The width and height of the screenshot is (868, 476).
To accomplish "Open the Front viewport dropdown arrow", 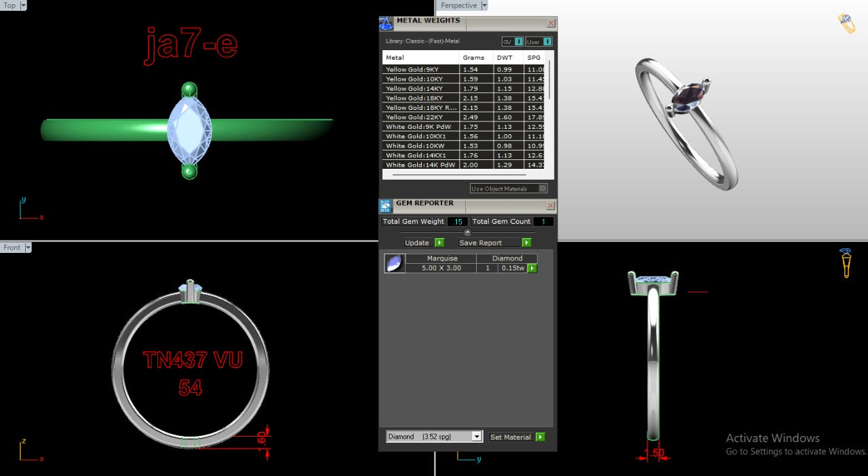I will coord(28,247).
